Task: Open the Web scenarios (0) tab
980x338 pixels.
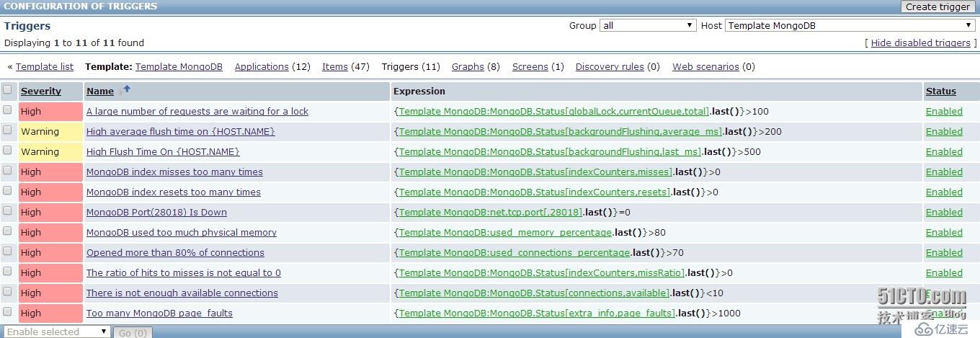Action: coord(705,66)
